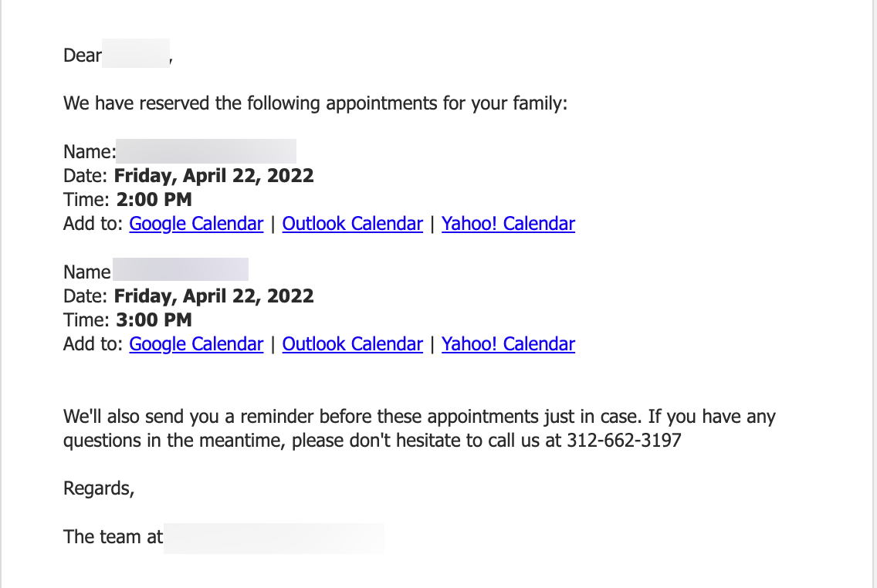Click 'Add to:' label under 2:00 PM

point(93,224)
